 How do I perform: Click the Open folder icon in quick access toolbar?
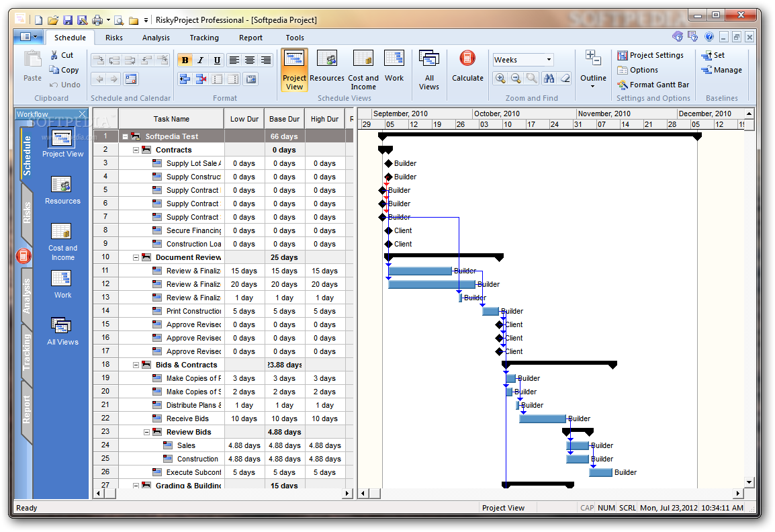coord(53,19)
